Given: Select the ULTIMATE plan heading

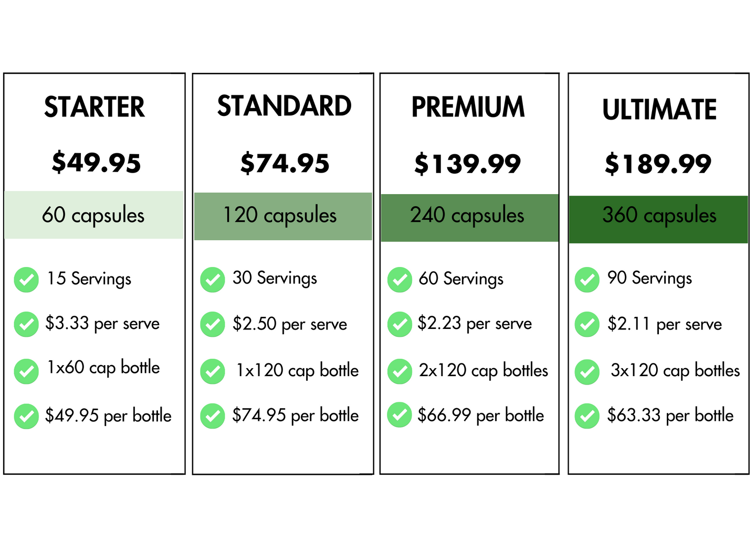Looking at the screenshot, I should [x=659, y=110].
